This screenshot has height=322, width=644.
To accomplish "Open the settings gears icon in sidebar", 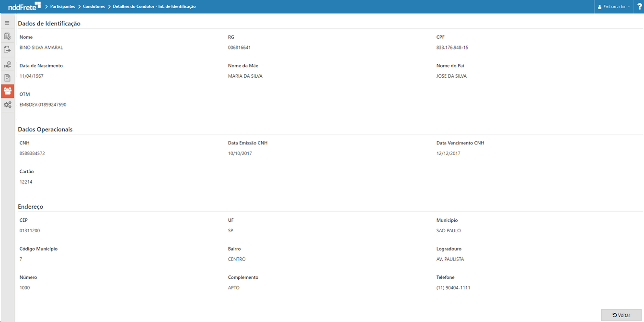I will [x=7, y=105].
